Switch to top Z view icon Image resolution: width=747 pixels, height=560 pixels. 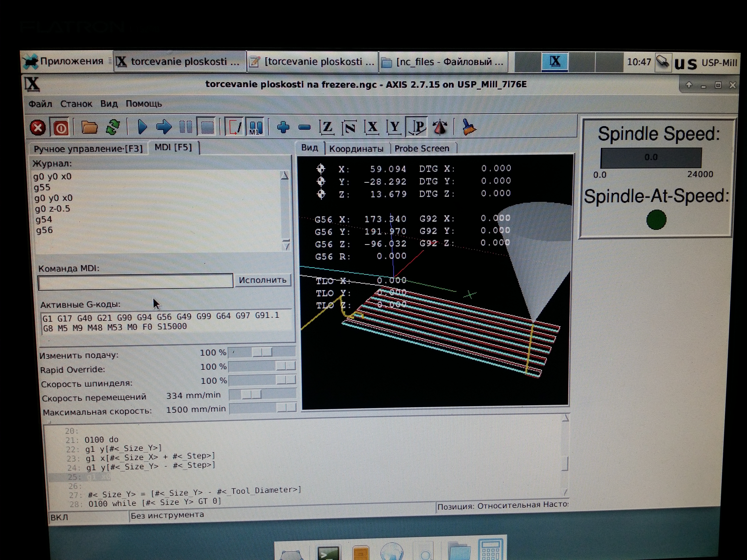click(x=327, y=127)
